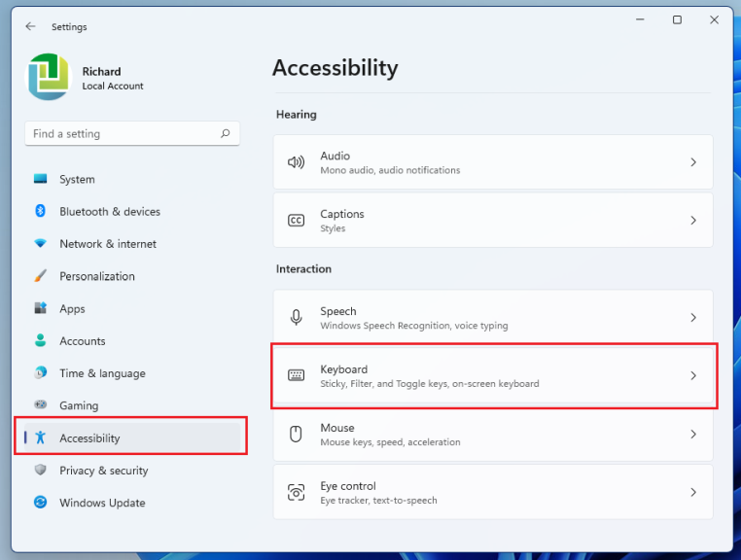
Task: Open the Keyboard settings chevron arrow
Action: pos(693,375)
